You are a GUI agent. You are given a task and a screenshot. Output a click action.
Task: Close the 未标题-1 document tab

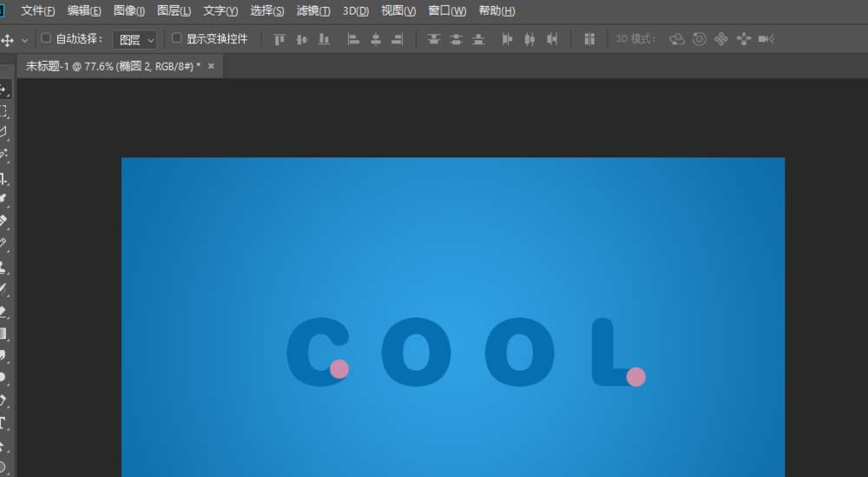pyautogui.click(x=211, y=67)
